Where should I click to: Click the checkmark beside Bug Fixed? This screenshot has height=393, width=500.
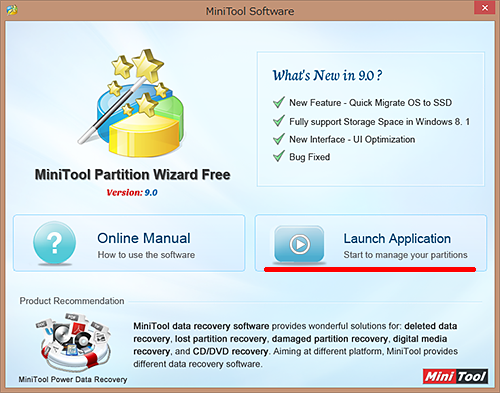(x=279, y=156)
